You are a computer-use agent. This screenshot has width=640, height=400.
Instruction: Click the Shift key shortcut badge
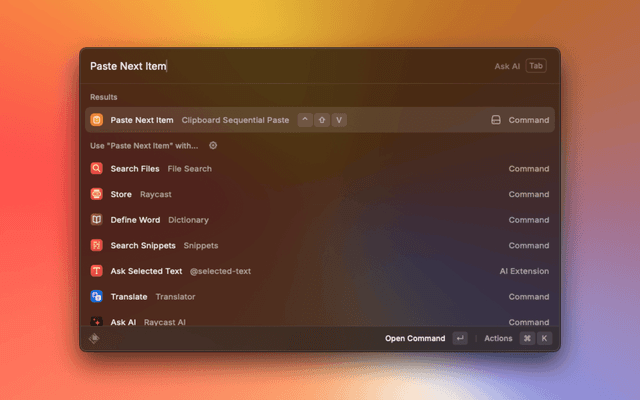coord(322,120)
